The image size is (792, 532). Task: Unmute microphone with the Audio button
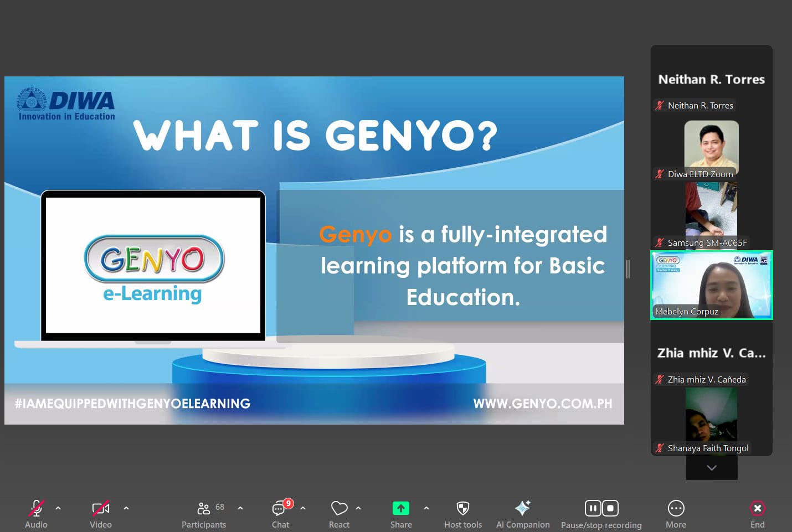point(36,514)
